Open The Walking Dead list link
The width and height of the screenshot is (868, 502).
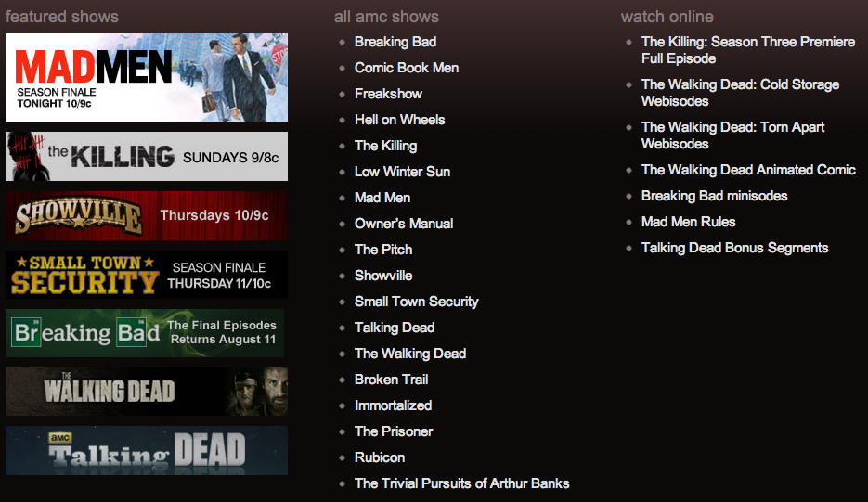point(410,354)
